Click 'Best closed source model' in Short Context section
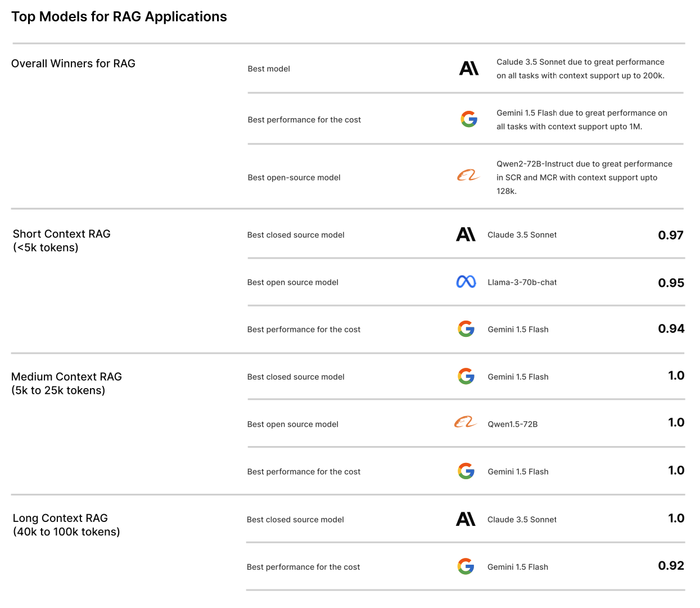 pos(296,235)
